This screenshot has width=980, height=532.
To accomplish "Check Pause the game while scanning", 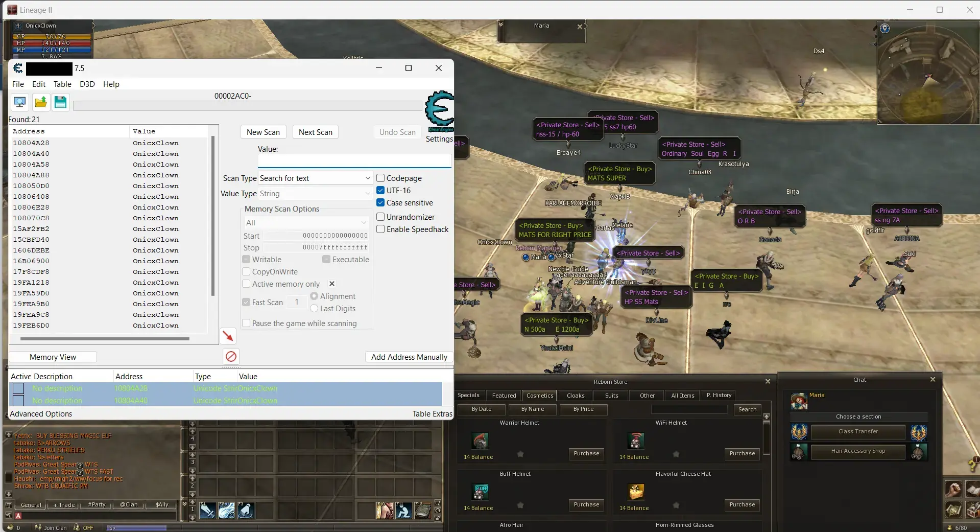I will [246, 323].
